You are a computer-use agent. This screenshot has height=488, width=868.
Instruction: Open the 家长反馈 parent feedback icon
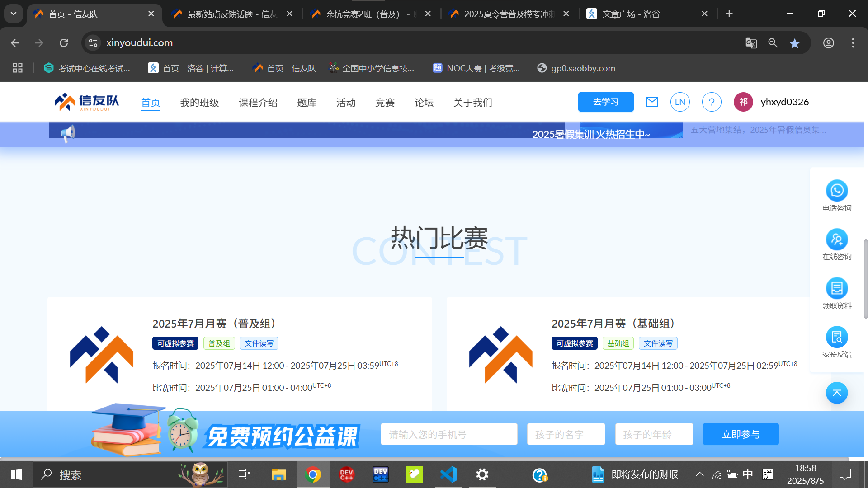pos(837,337)
